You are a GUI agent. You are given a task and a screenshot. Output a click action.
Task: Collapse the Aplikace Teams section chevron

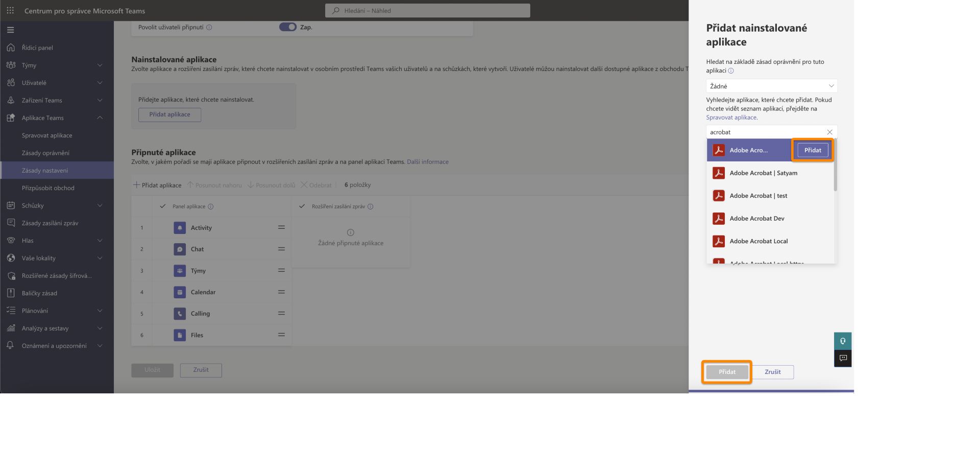(x=100, y=117)
